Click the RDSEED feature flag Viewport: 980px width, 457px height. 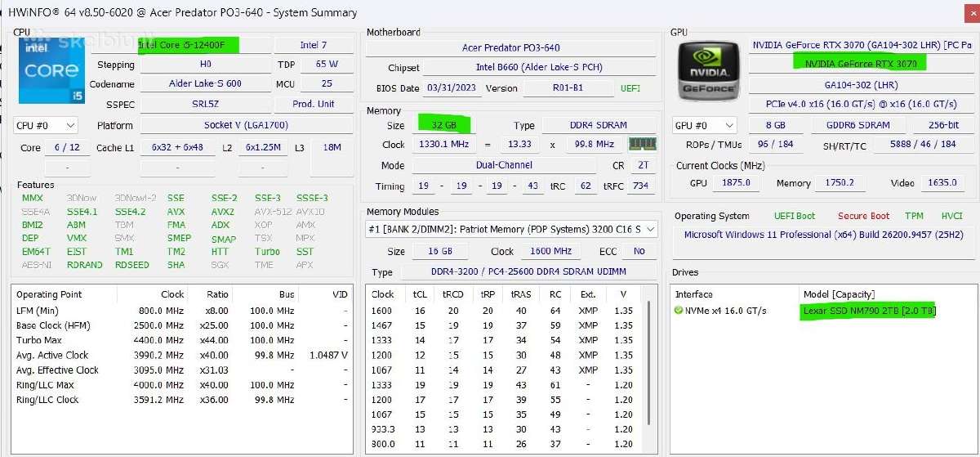tap(132, 265)
